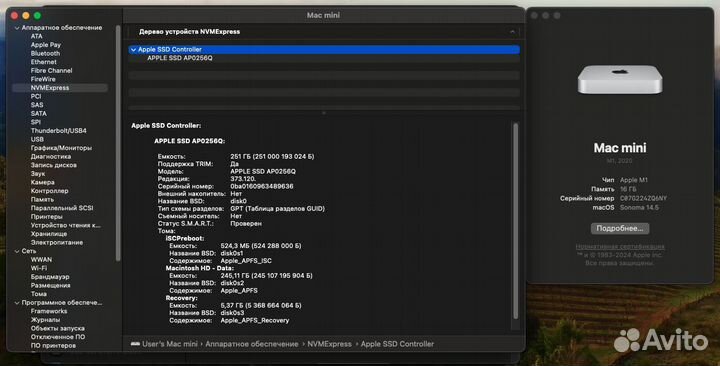This screenshot has height=366, width=720.
Task: Open the Нормативная сертификация link
Action: coord(619,247)
